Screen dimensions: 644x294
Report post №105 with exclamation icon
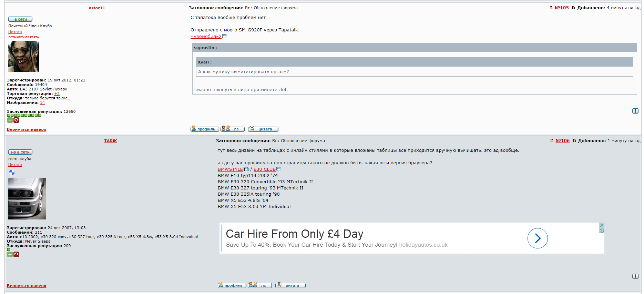pos(635,111)
